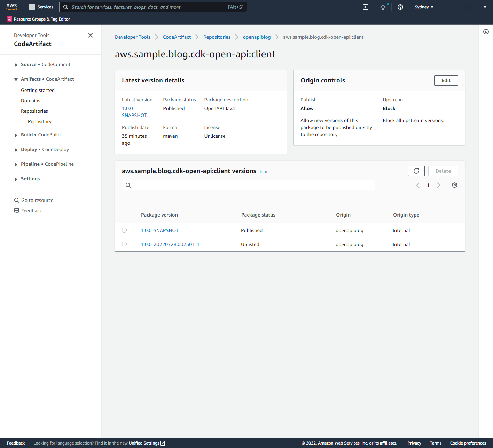The image size is (493, 448).
Task: Open the info panel on the right edge
Action: click(x=486, y=32)
